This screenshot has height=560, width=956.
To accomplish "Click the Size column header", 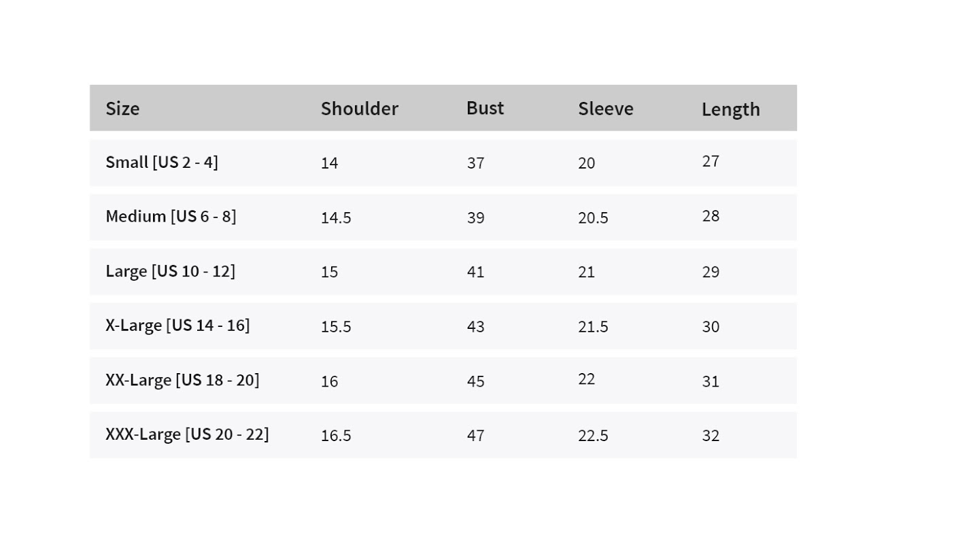I will (x=122, y=108).
